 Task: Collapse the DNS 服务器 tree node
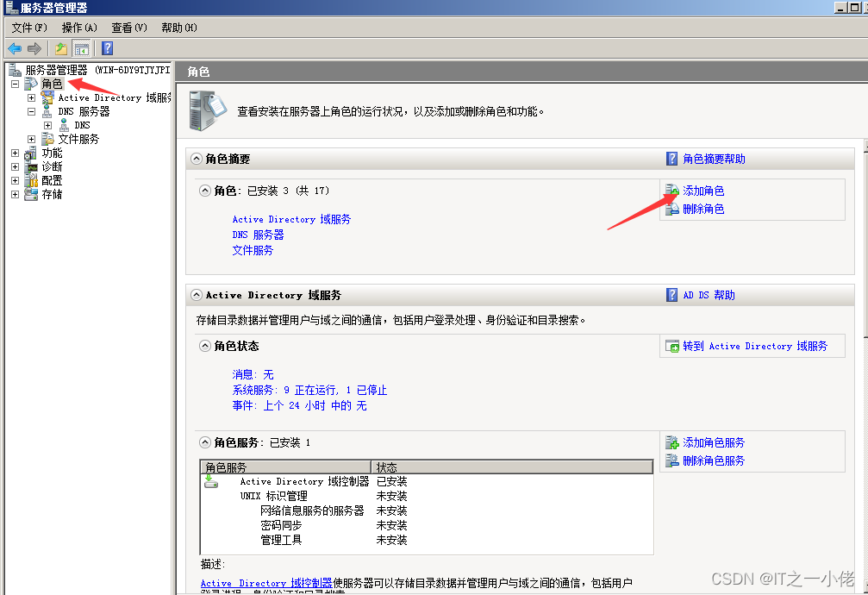point(32,112)
